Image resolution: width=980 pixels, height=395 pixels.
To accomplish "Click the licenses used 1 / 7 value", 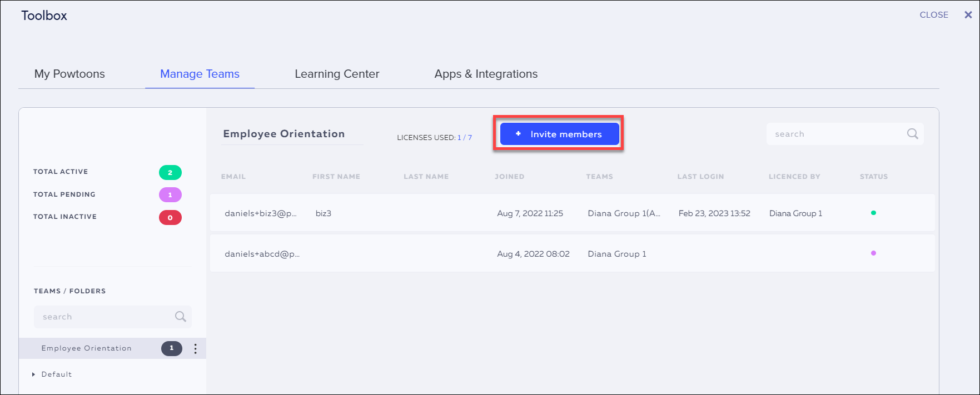I will click(x=465, y=138).
